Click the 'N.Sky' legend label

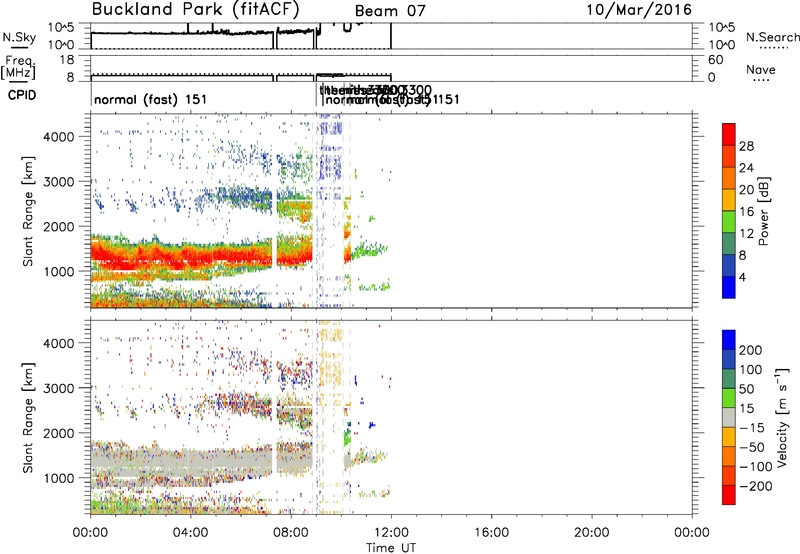[x=19, y=37]
